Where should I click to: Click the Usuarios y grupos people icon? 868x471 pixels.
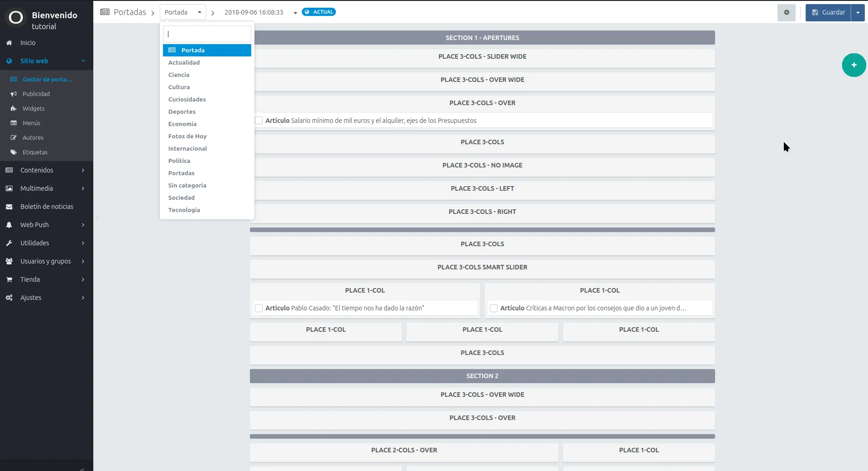9,261
